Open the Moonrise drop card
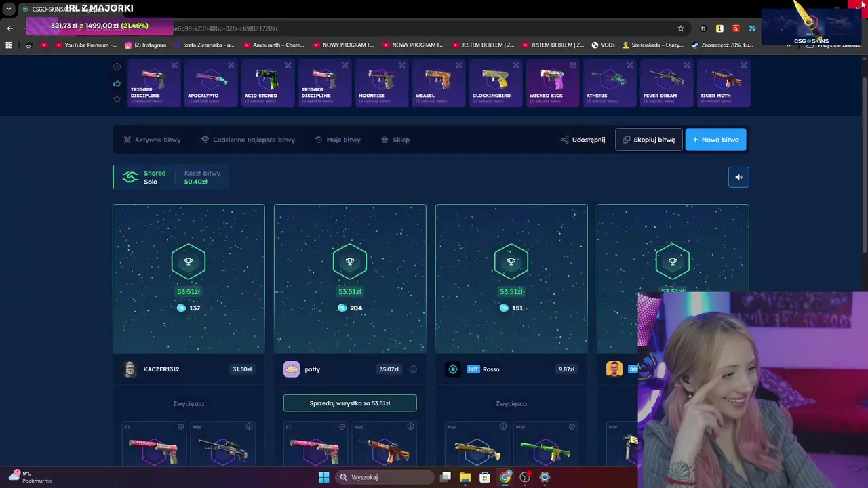This screenshot has width=868, height=488. click(x=381, y=83)
